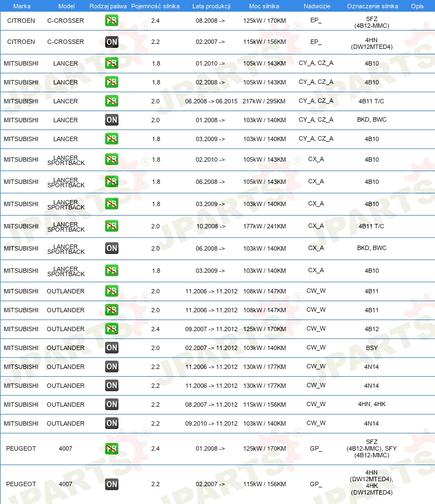Select petrol icon in Lancer 02.2008 row
Image resolution: width=435 pixels, height=504 pixels.
pyautogui.click(x=112, y=82)
